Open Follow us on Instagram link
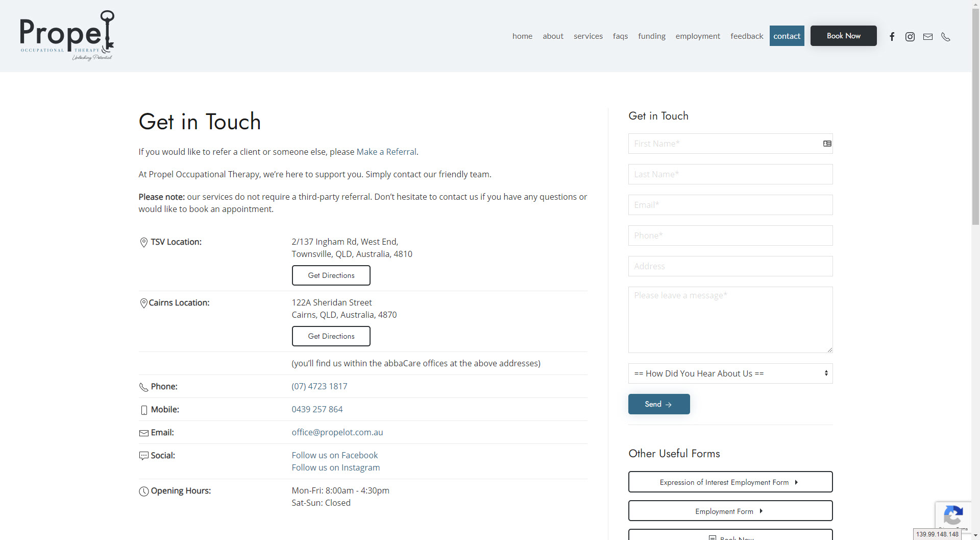 (x=335, y=467)
